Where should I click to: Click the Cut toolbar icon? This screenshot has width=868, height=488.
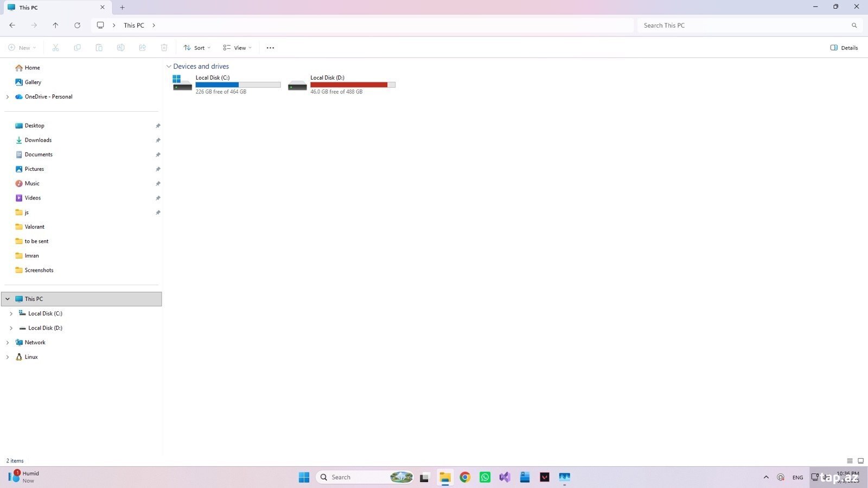point(55,48)
